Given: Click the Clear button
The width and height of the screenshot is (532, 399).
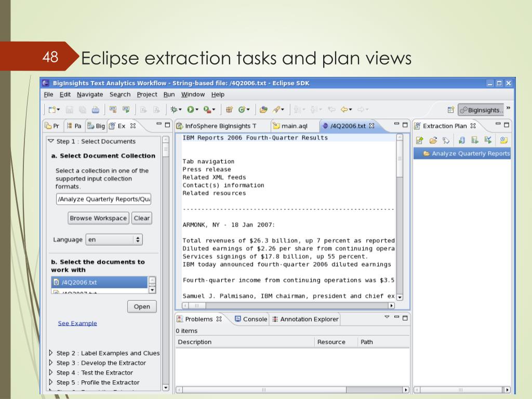Looking at the screenshot, I should 142,218.
